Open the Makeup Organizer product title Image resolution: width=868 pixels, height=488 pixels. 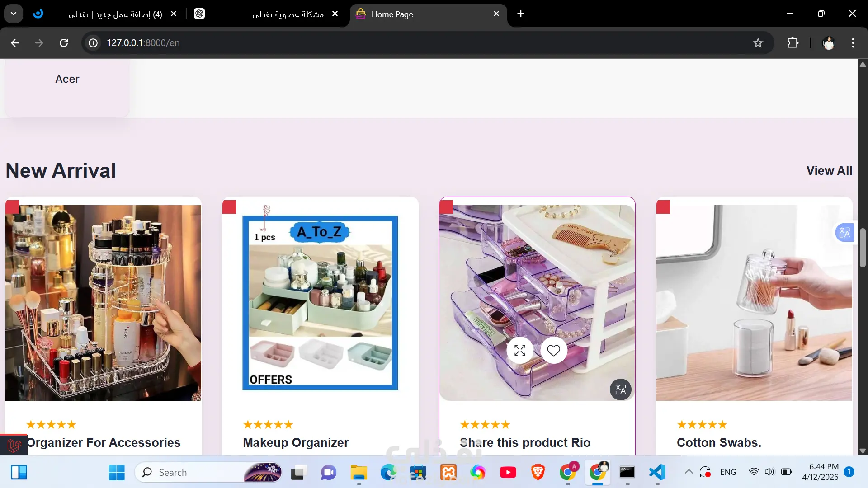(x=296, y=442)
